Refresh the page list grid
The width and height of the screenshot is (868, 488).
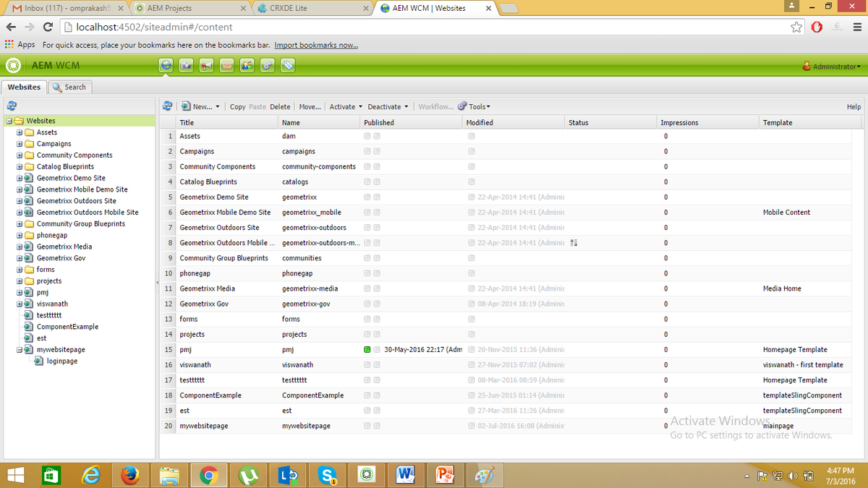click(167, 106)
